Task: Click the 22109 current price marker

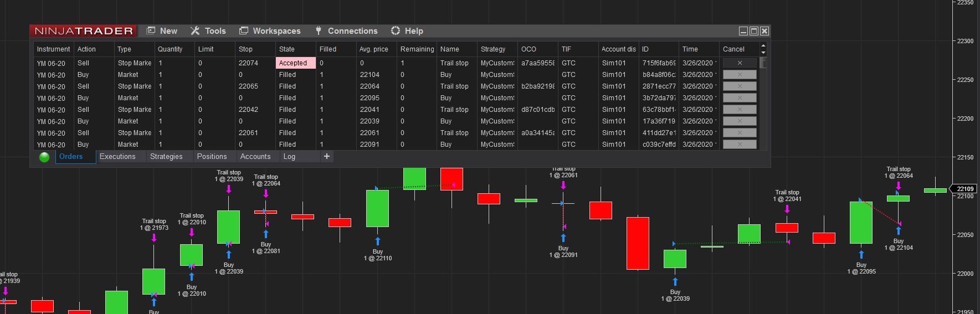Action: [x=964, y=189]
